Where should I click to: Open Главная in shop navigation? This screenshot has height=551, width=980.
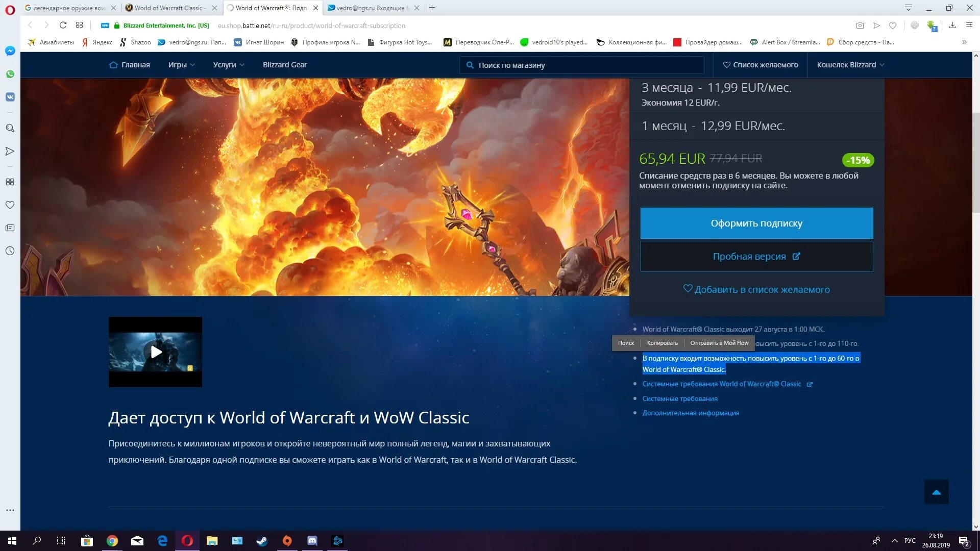130,65
